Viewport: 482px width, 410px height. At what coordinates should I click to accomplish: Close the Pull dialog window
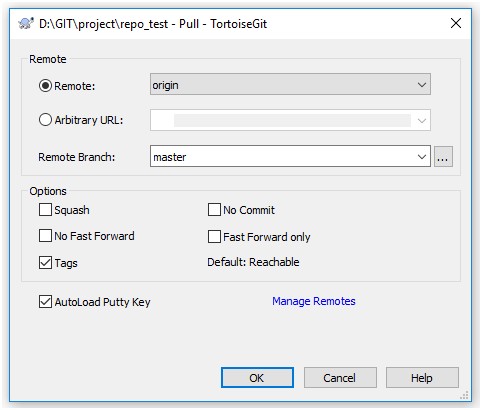click(x=456, y=23)
